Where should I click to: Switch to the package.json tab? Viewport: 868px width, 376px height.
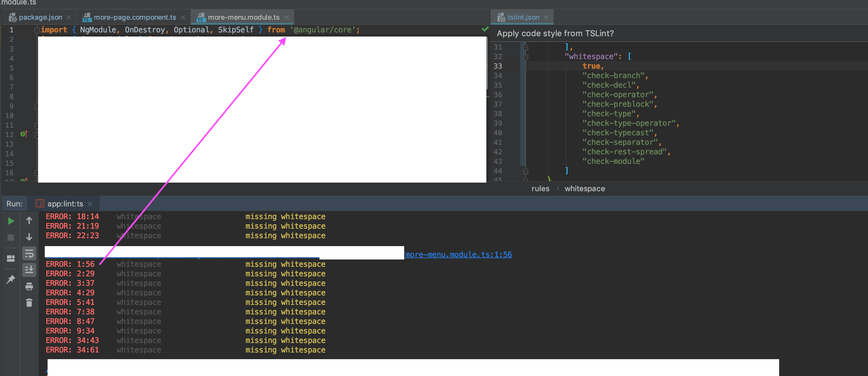coord(40,17)
